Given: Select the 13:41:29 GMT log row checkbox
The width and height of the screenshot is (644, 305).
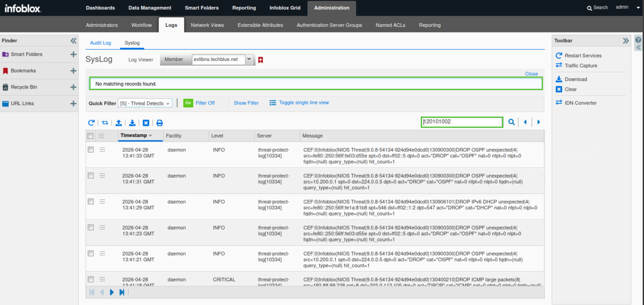Looking at the screenshot, I should 91,201.
